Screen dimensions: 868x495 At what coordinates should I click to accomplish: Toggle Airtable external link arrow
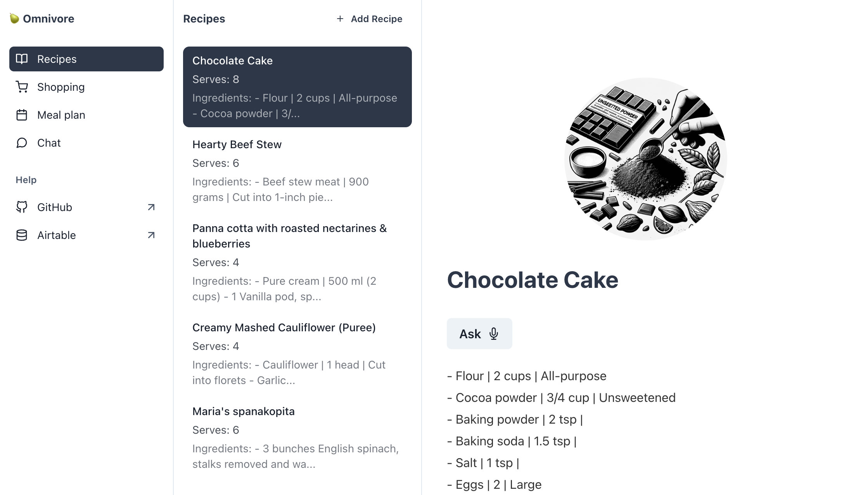coord(150,235)
